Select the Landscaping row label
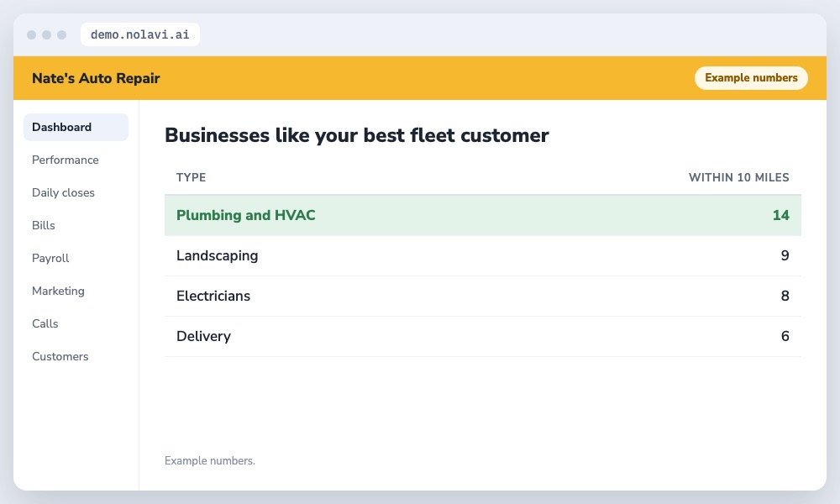Image resolution: width=840 pixels, height=504 pixels. (x=217, y=255)
